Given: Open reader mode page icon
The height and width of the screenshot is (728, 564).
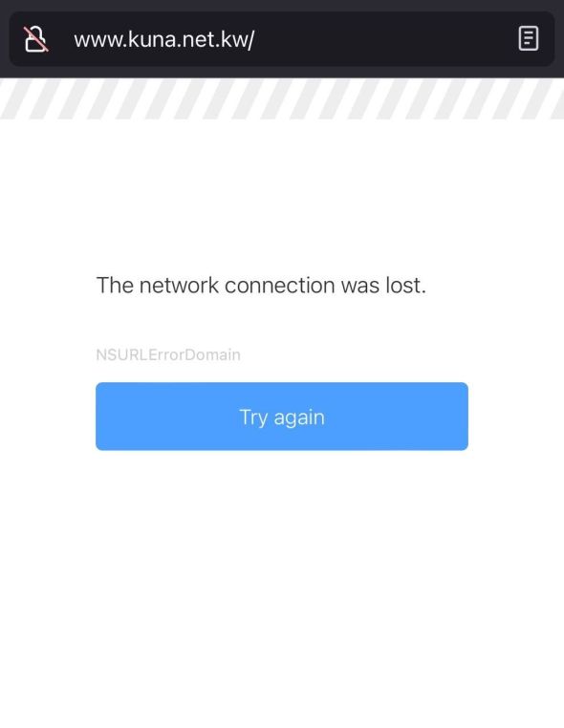Looking at the screenshot, I should pos(529,38).
